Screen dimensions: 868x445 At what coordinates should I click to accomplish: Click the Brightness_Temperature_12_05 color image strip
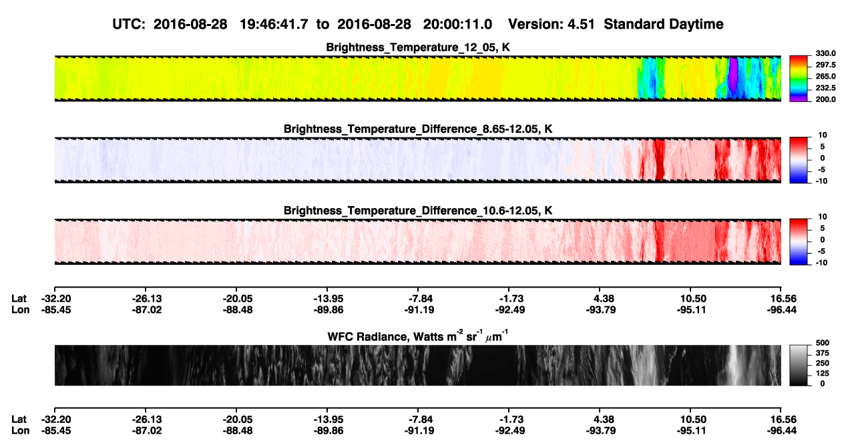tap(417, 79)
